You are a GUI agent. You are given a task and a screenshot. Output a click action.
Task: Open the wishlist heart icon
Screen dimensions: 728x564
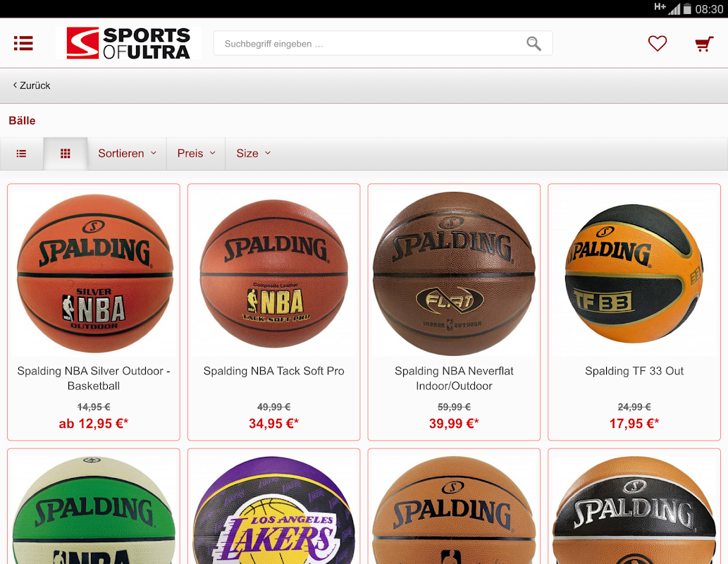click(658, 43)
